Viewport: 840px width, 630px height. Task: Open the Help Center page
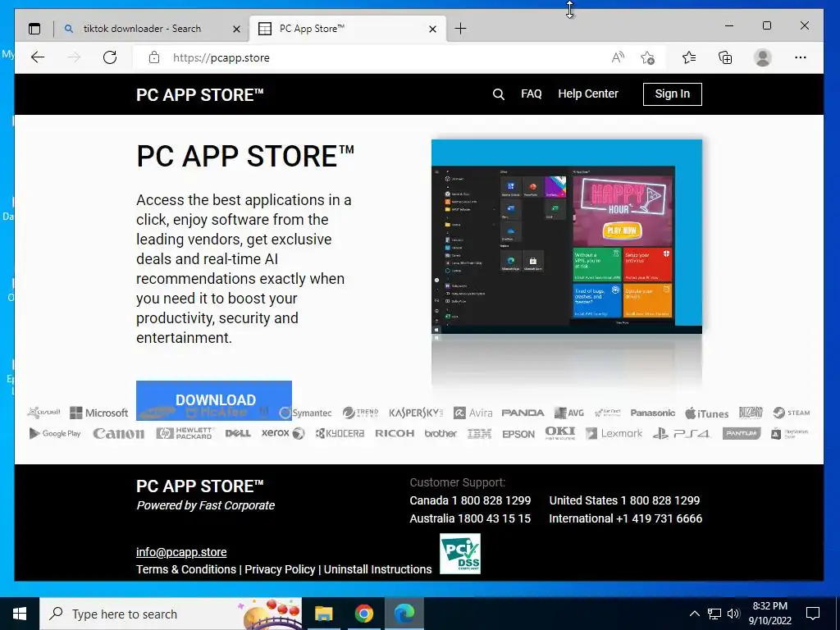click(587, 94)
